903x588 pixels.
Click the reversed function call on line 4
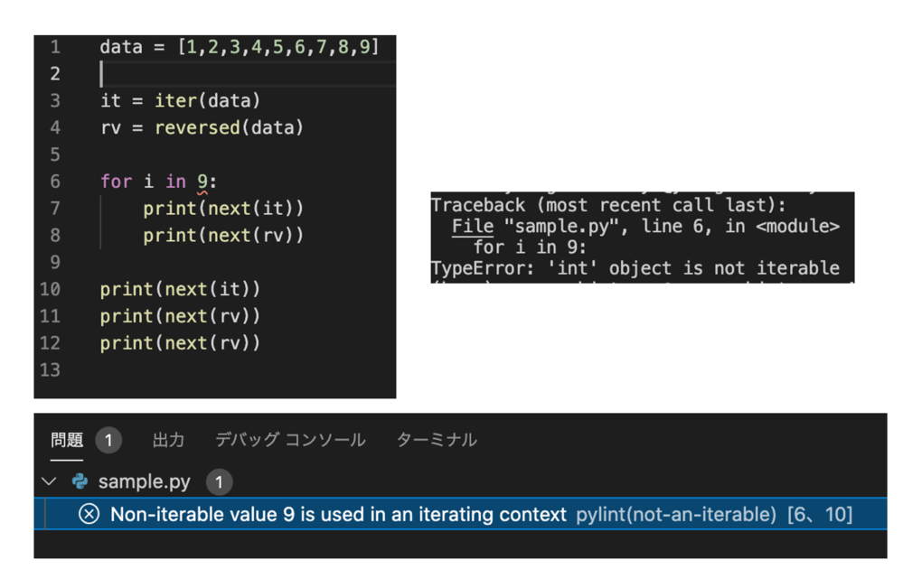[x=197, y=127]
